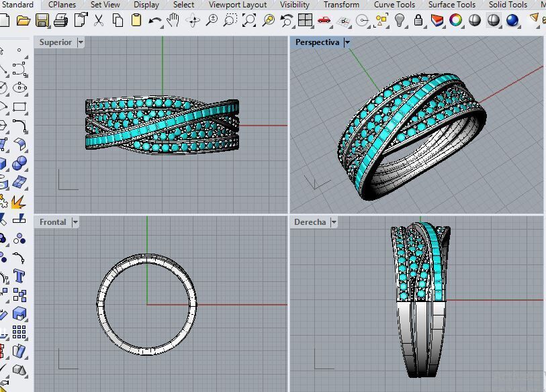Open the Edit Layers icon
Image resolution: width=546 pixels, height=392 pixels.
pos(437,21)
